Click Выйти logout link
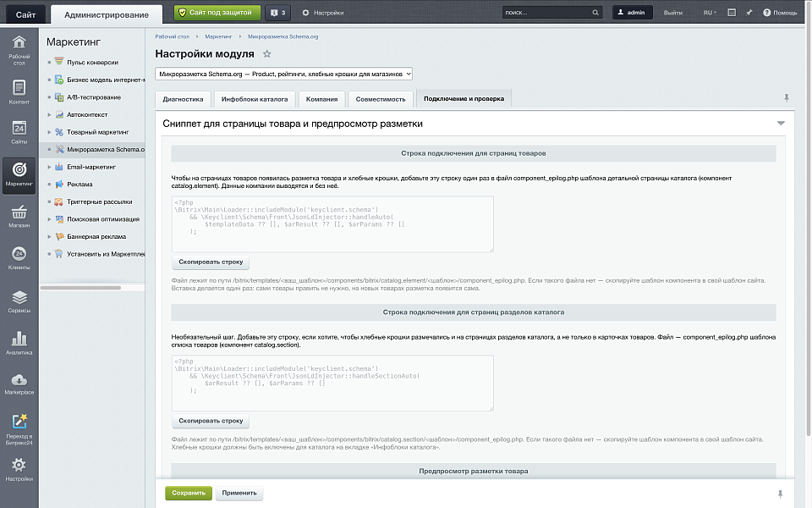 pyautogui.click(x=672, y=13)
